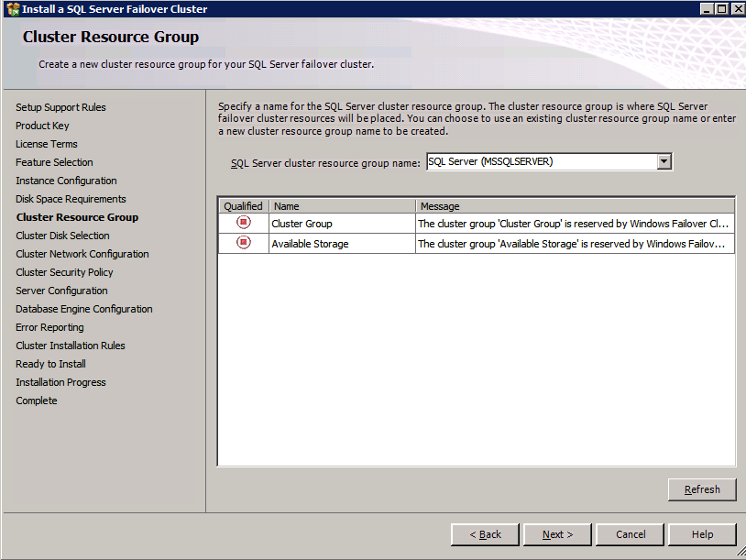This screenshot has height=560, width=746.
Task: Select the Installation Progress step
Action: click(60, 382)
